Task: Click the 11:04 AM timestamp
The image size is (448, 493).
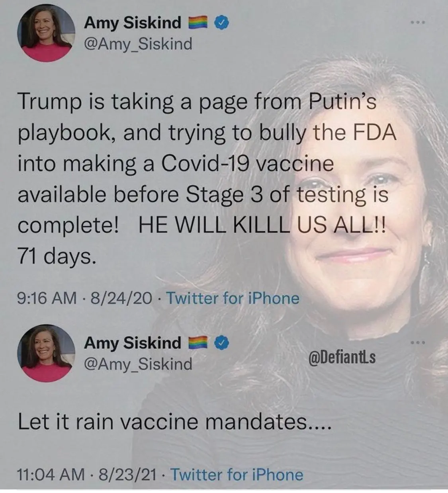Action: [x=51, y=475]
